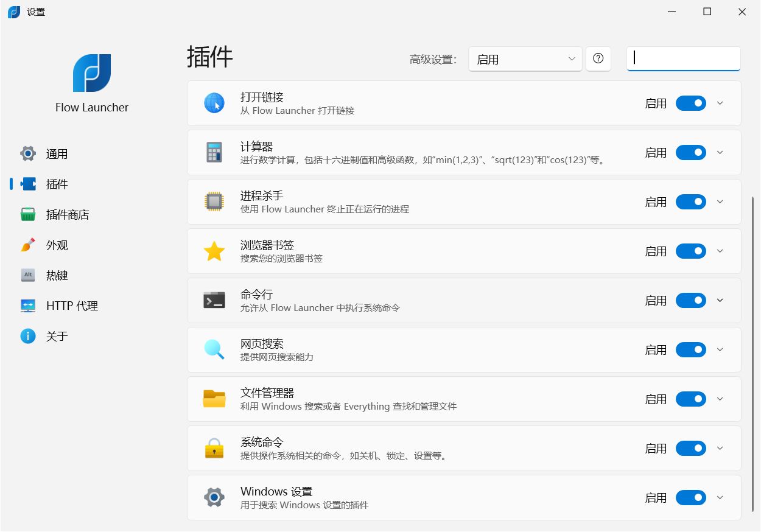
Task: Click the paintbrush icon beside 外观
Action: coord(28,245)
